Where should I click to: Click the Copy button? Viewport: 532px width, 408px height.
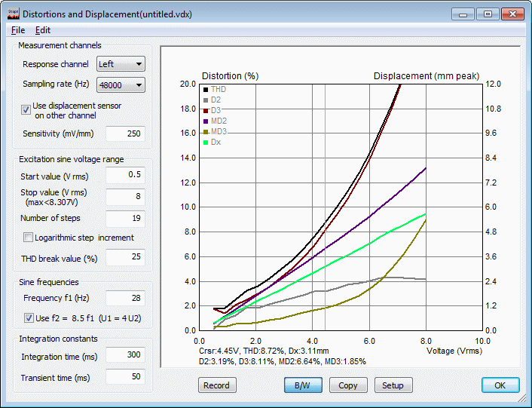(x=348, y=385)
